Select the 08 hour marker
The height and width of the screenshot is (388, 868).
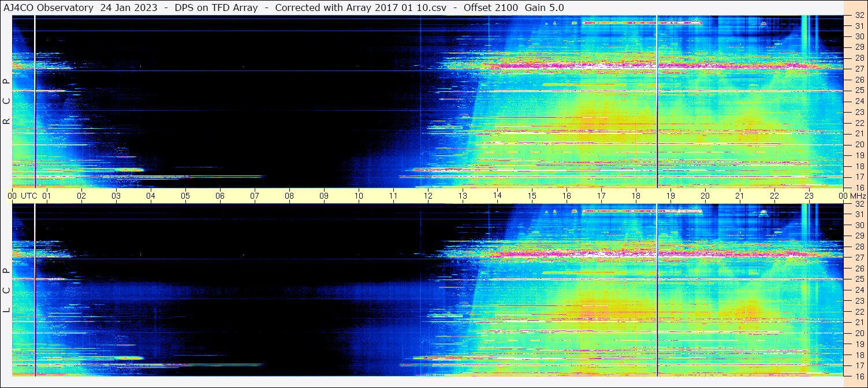[289, 196]
